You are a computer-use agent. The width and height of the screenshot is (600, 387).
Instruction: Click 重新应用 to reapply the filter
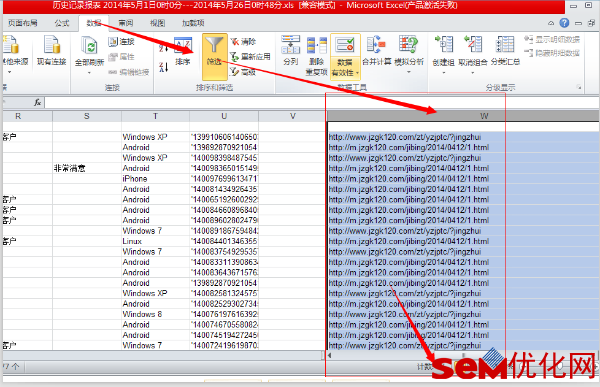pos(251,57)
